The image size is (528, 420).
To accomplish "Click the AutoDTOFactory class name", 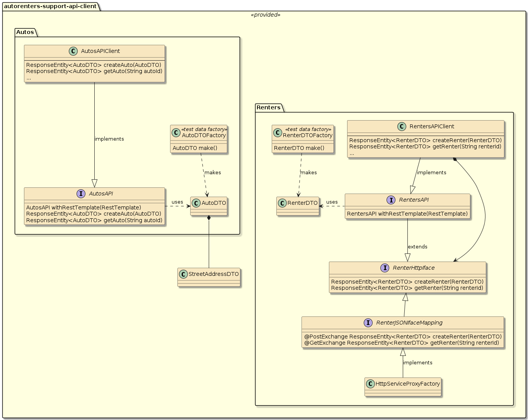I will [204, 135].
